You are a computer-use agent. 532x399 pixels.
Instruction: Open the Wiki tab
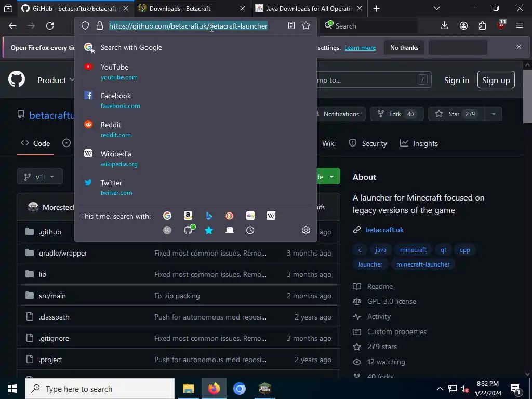(329, 143)
